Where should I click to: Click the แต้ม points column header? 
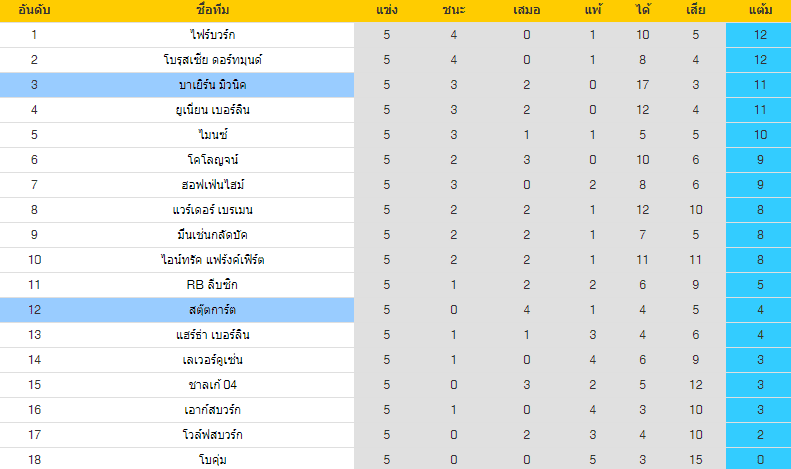(x=760, y=10)
